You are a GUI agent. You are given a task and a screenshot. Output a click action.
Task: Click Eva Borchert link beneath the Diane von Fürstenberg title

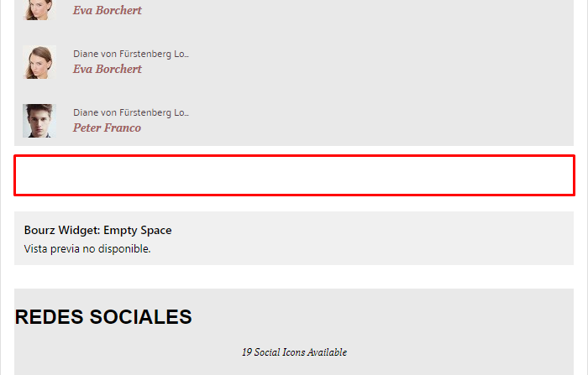tap(108, 69)
